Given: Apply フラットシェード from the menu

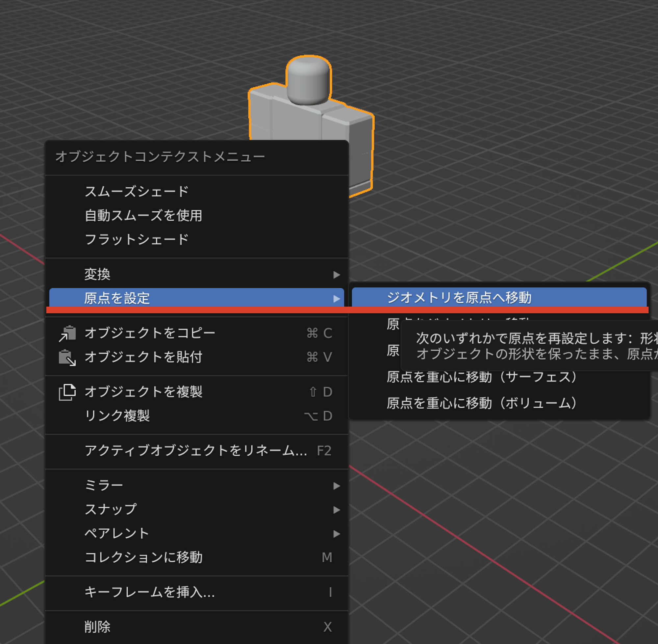Looking at the screenshot, I should coord(196,239).
